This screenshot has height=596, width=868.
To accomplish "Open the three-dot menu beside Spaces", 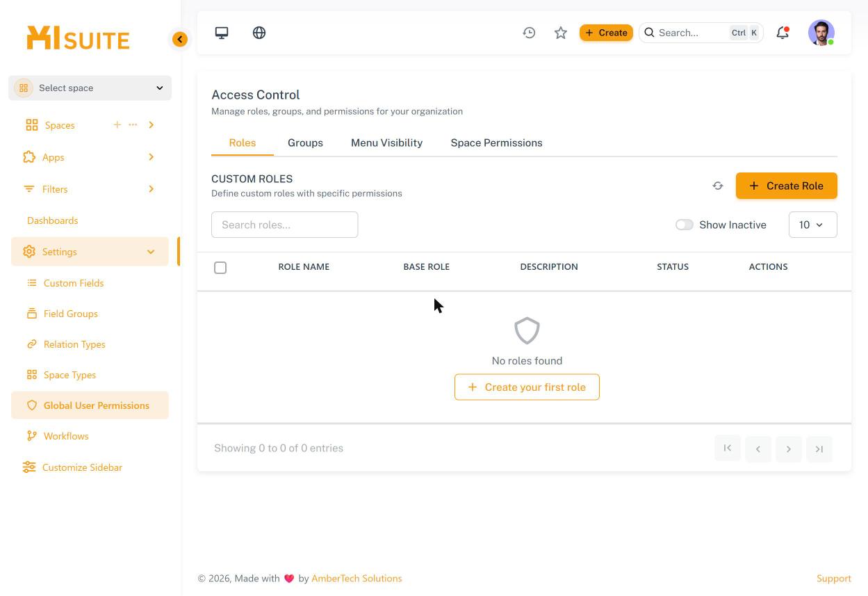I will point(133,124).
